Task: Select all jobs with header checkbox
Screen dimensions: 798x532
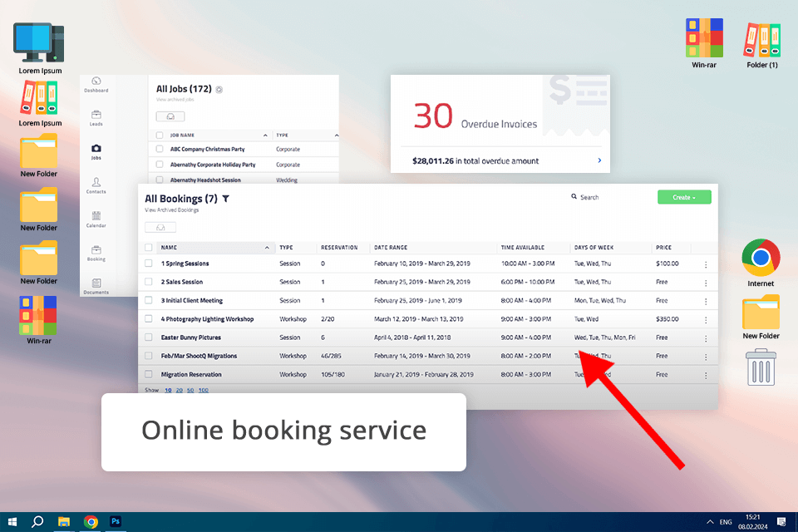Action: [160, 135]
